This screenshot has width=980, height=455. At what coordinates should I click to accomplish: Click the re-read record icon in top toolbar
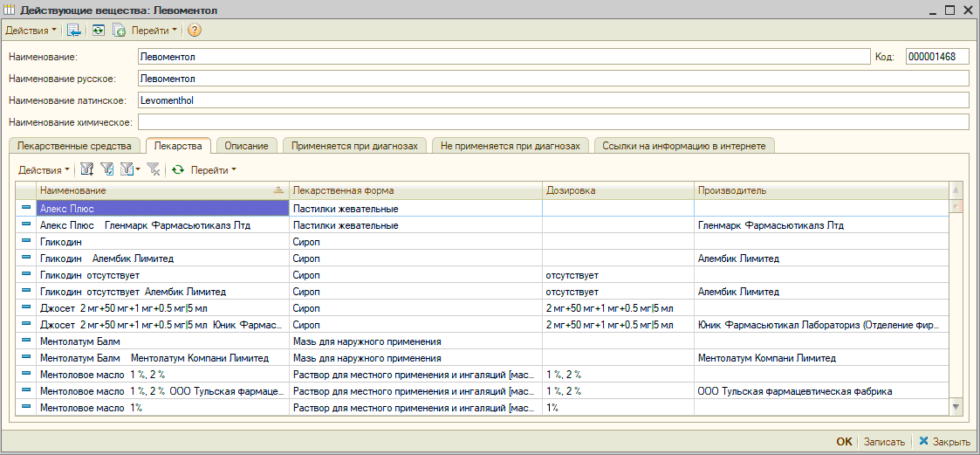tap(99, 30)
